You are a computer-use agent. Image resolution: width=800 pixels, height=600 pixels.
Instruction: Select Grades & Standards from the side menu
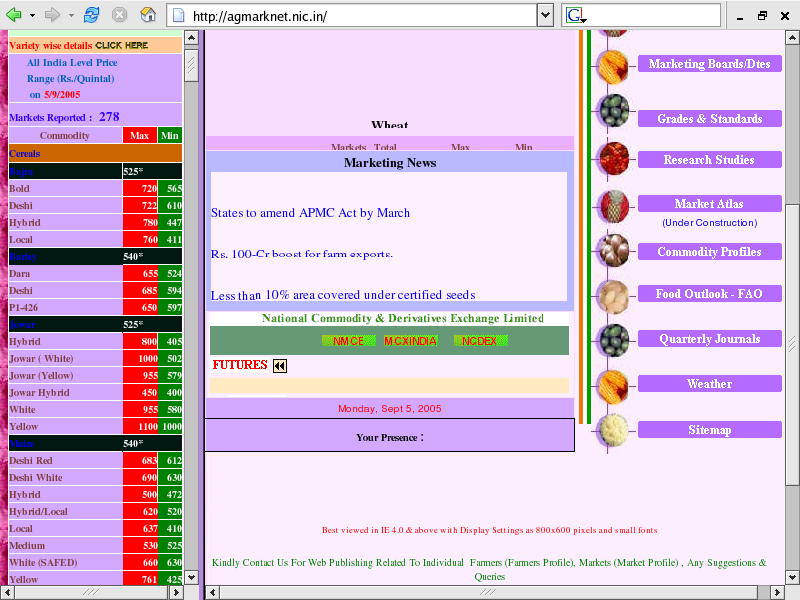coord(709,119)
